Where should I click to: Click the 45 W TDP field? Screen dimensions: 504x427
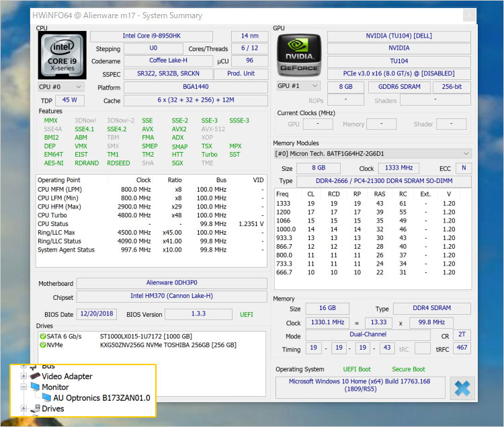click(70, 100)
